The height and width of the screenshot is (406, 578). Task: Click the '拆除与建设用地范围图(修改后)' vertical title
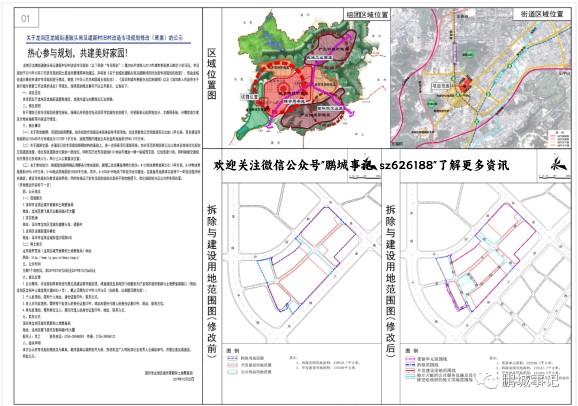click(x=391, y=281)
